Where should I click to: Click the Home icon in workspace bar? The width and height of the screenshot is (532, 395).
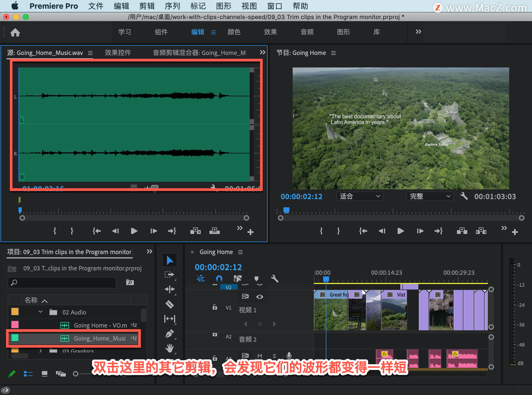click(15, 32)
